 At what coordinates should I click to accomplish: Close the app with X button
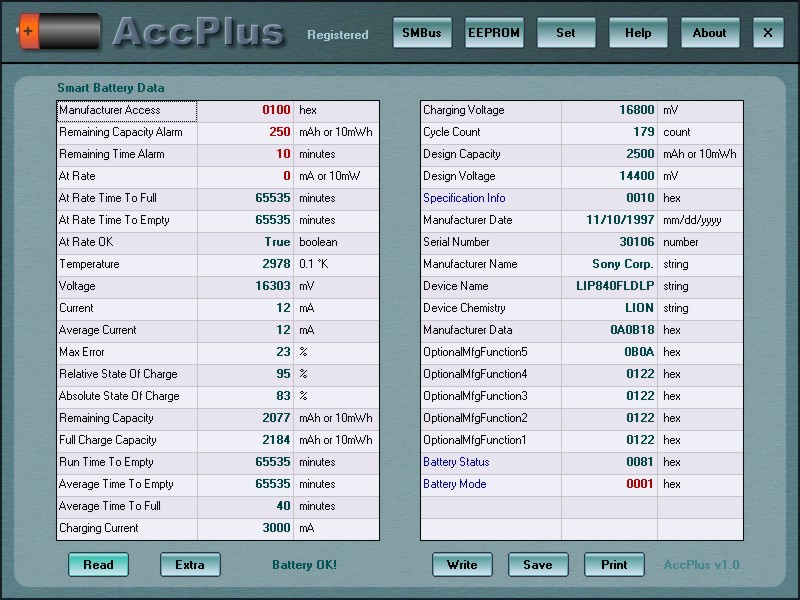[x=768, y=33]
